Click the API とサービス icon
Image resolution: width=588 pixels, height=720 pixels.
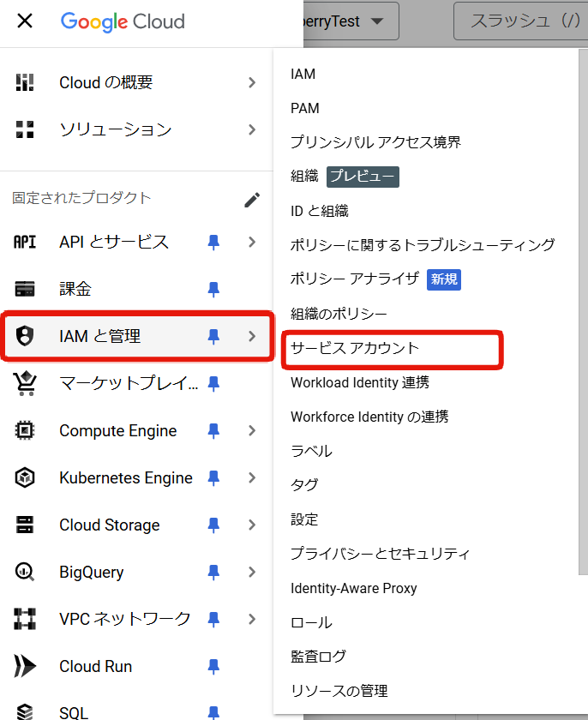point(25,242)
